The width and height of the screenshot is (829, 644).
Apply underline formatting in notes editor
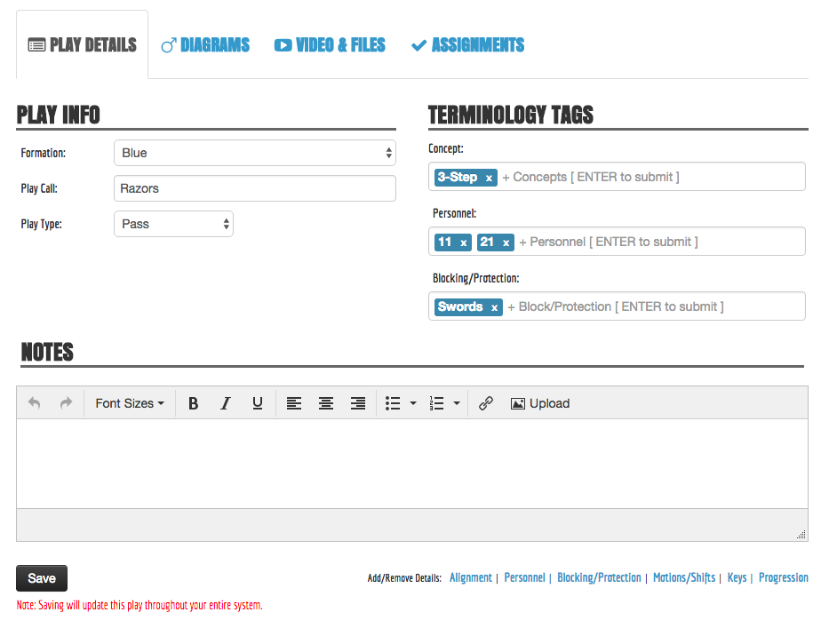point(257,403)
